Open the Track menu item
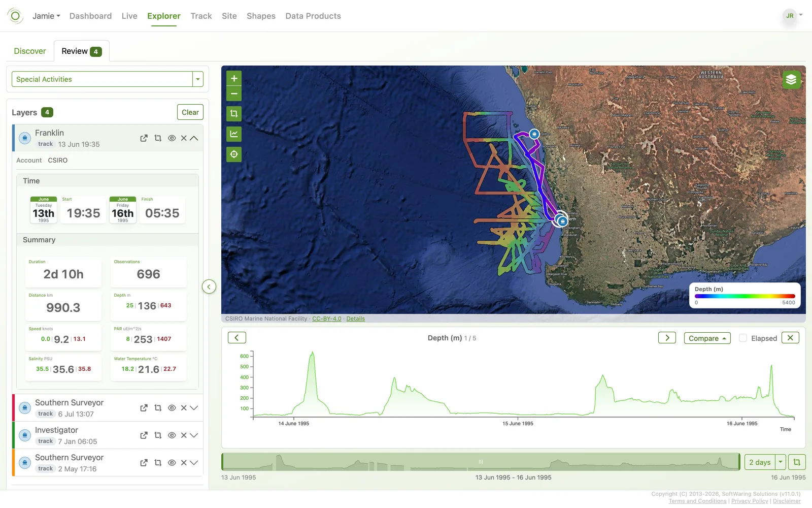This screenshot has height=508, width=812. coord(201,16)
